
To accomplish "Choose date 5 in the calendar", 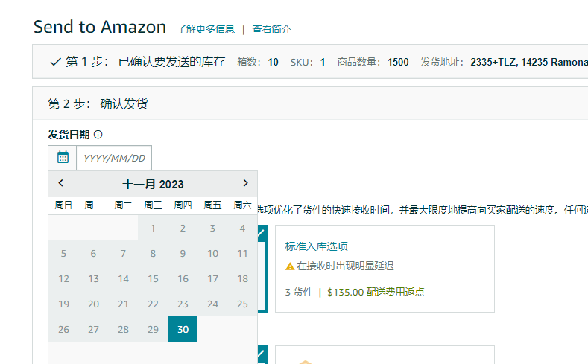I will (63, 254).
